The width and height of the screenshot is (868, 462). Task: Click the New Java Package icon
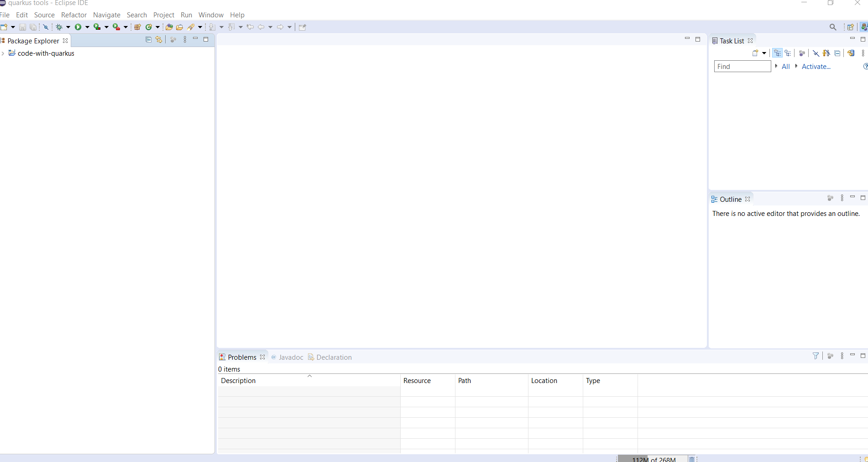[137, 27]
